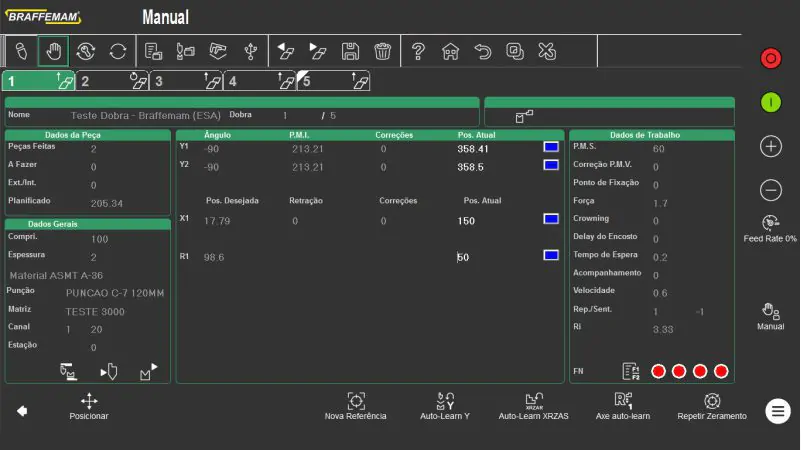Screen dimensions: 801x450
Task: Click the undo arrow icon
Action: (x=483, y=51)
